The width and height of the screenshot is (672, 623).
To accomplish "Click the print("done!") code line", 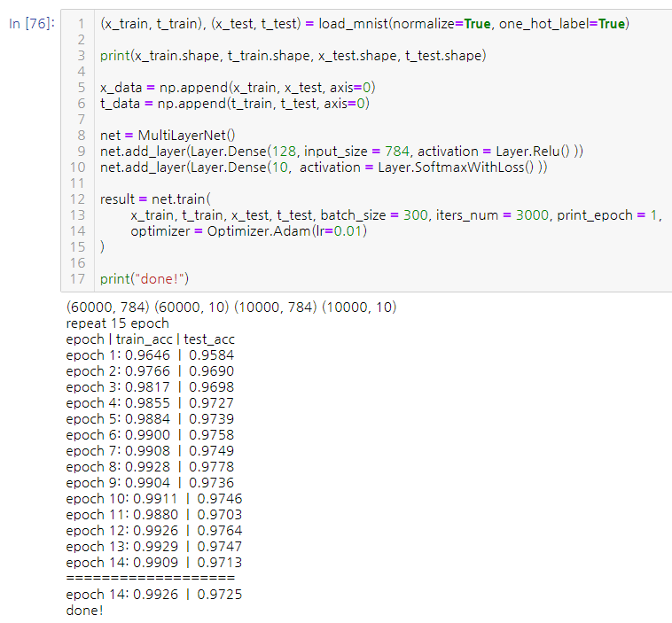I will point(145,279).
